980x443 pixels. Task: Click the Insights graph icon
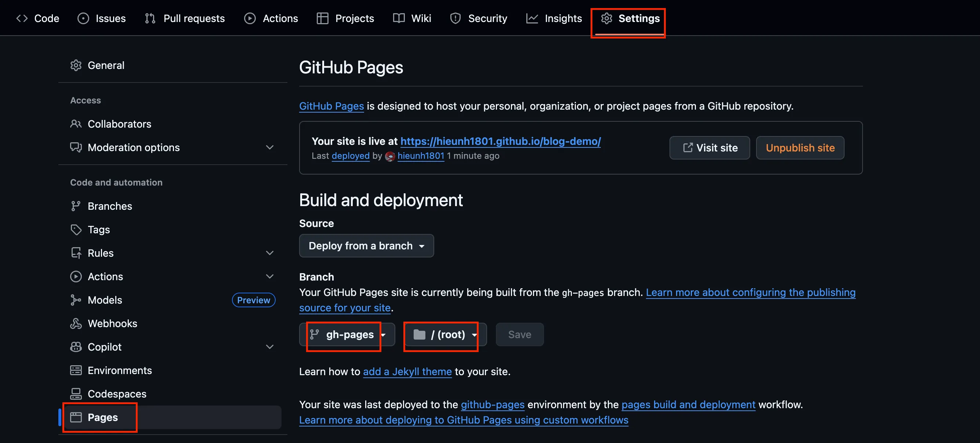tap(532, 18)
